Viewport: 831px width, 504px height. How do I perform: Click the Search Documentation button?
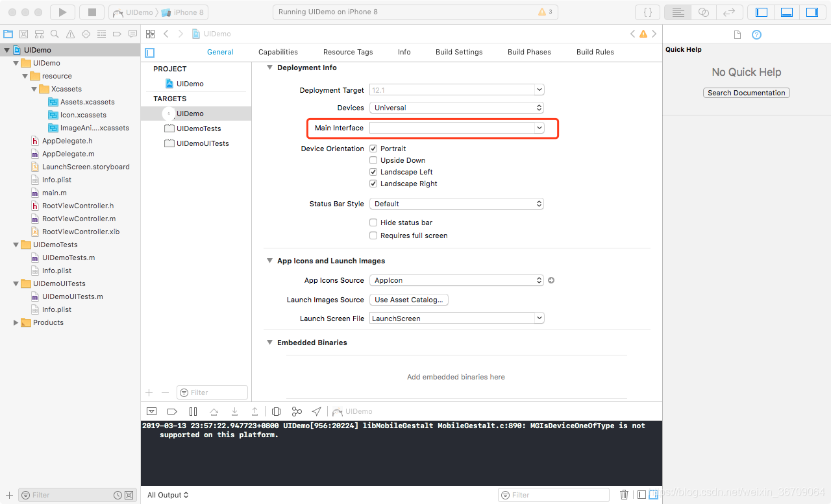coord(747,93)
